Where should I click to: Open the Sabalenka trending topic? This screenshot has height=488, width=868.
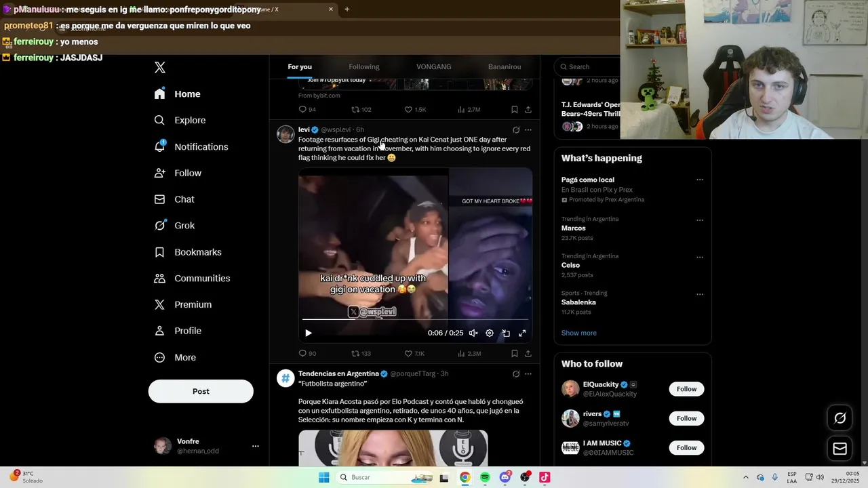tap(578, 302)
